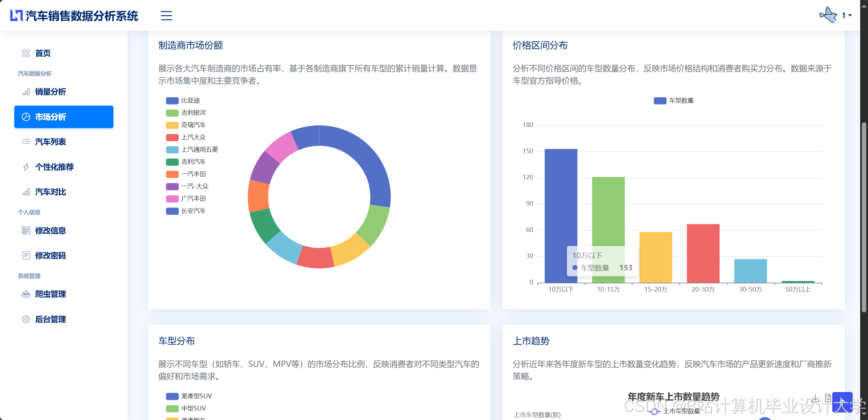
Task: Click the 后台管理 gear icon
Action: pyautogui.click(x=26, y=319)
